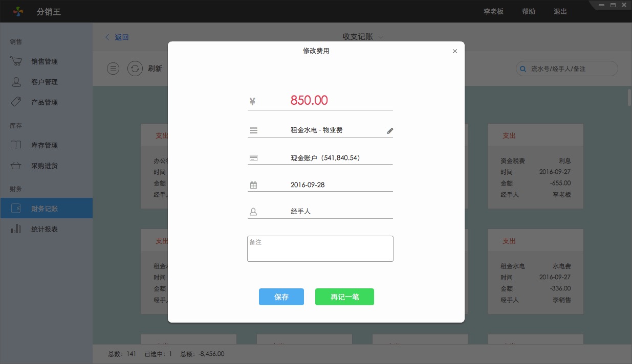
Task: Open the list menu icon in toolbar
Action: [x=113, y=69]
